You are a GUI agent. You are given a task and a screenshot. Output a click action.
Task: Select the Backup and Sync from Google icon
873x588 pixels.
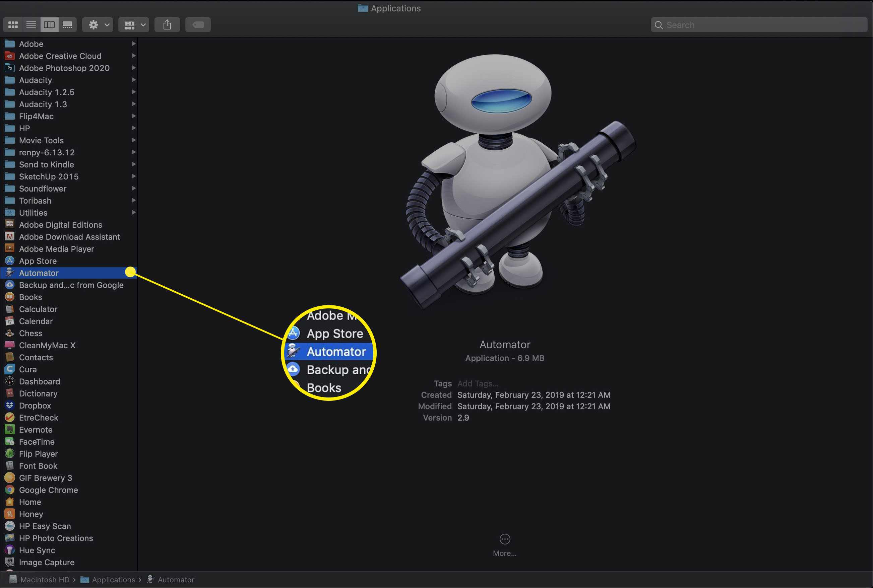click(10, 285)
